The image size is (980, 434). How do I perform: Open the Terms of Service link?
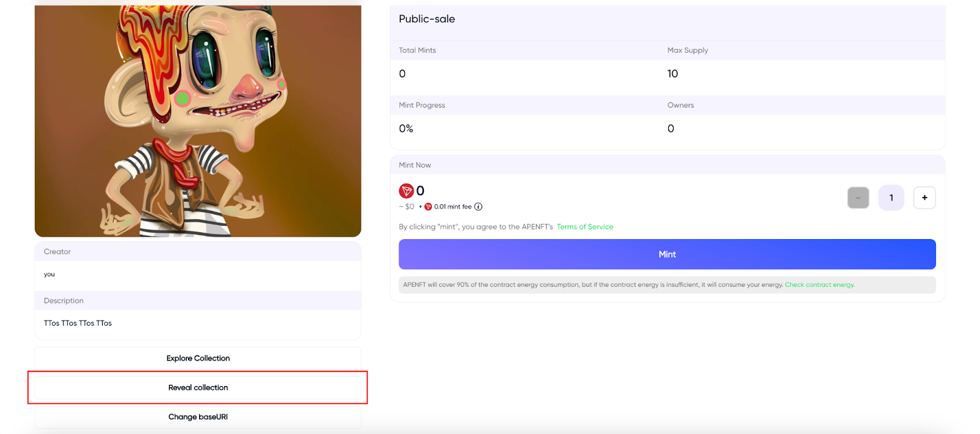tap(585, 227)
